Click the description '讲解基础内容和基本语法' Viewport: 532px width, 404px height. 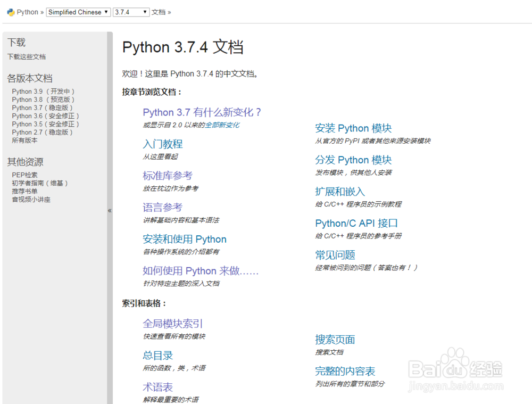(x=181, y=220)
